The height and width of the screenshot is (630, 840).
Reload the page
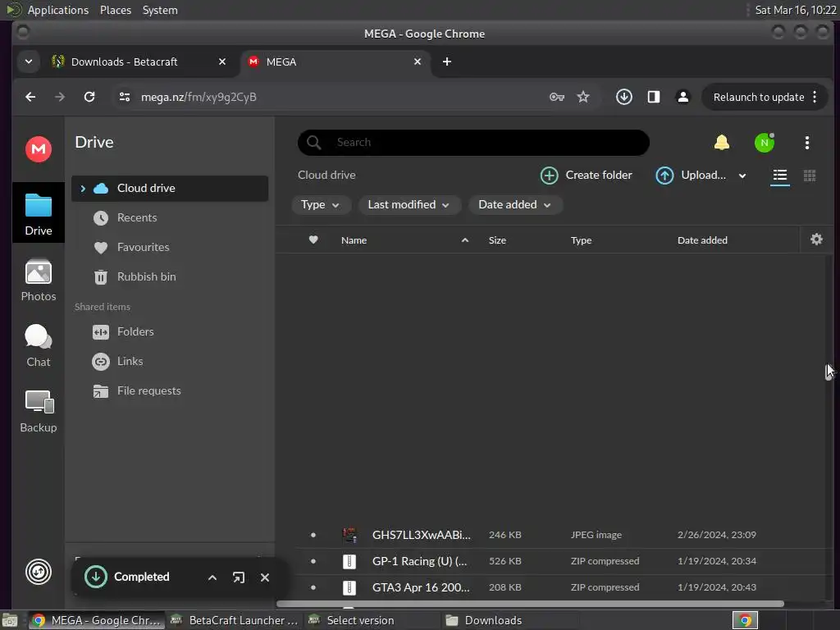pyautogui.click(x=89, y=97)
